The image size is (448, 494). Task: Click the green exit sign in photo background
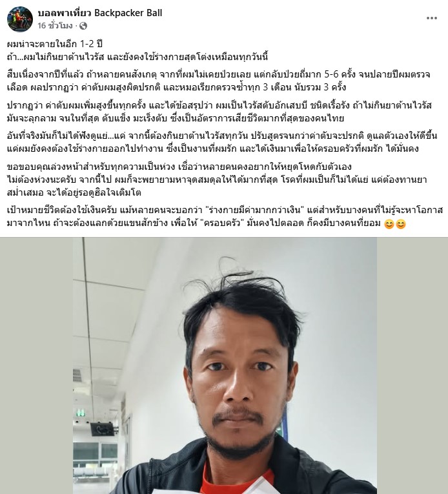[x=81, y=413]
